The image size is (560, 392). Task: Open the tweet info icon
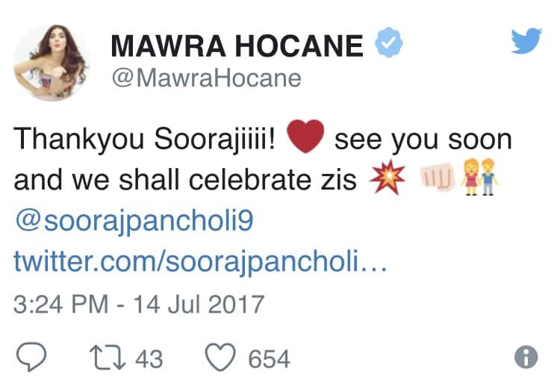tap(526, 357)
